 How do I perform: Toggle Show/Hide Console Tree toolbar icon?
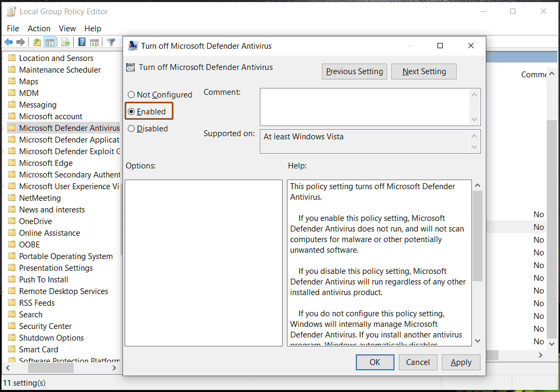pos(50,42)
